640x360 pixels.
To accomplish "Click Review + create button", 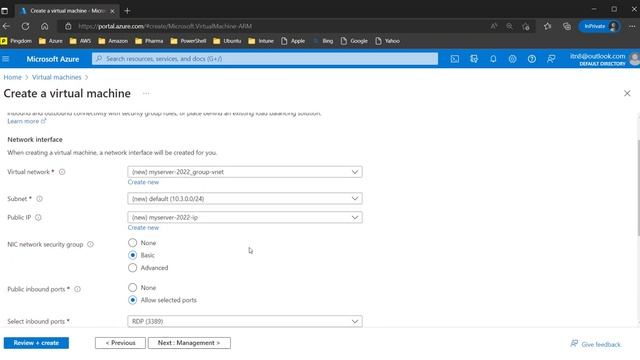I will 36,343.
